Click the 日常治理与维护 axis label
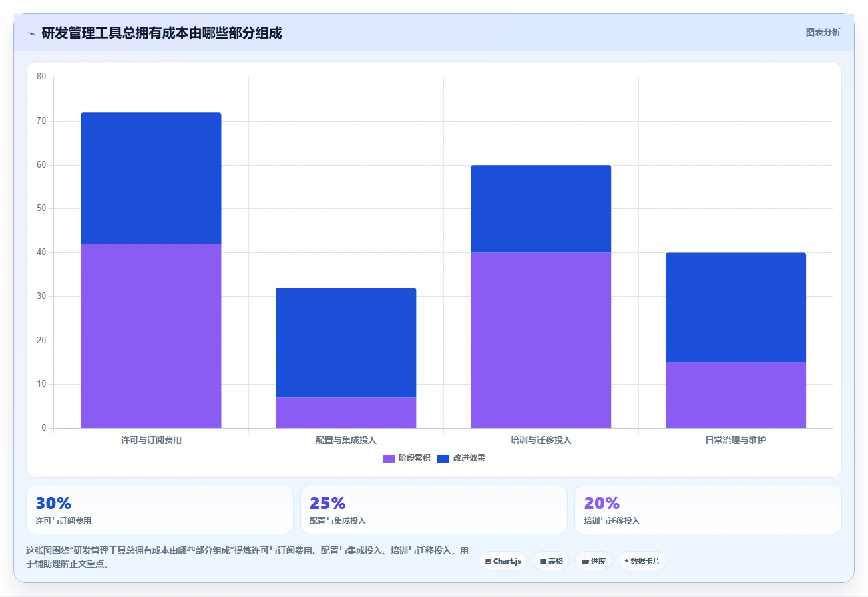This screenshot has width=868, height=597. click(736, 441)
